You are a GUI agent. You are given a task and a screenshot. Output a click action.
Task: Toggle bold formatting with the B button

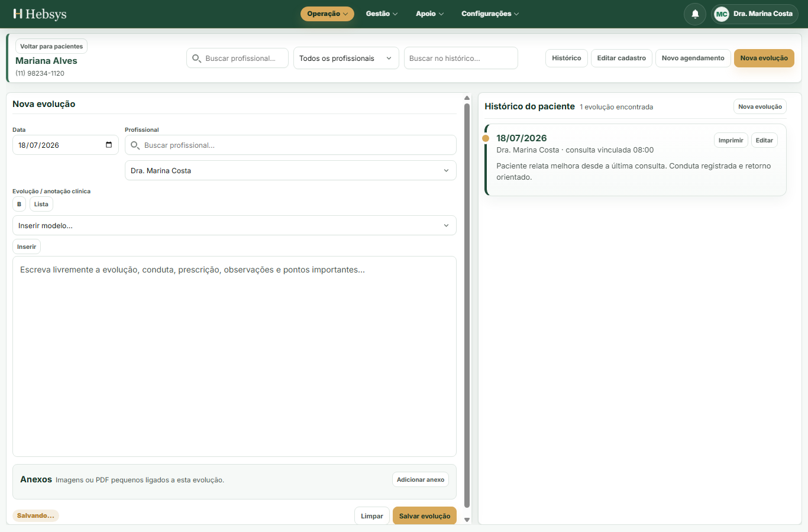click(19, 204)
